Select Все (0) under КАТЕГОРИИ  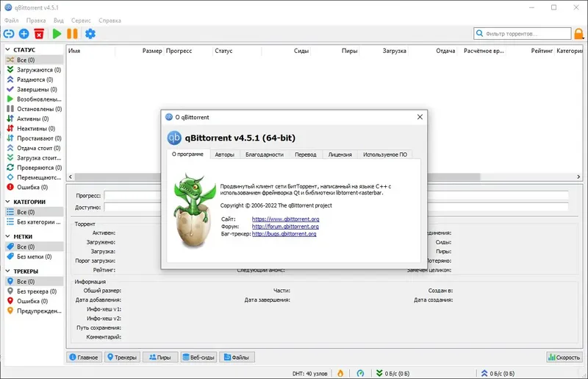34,212
